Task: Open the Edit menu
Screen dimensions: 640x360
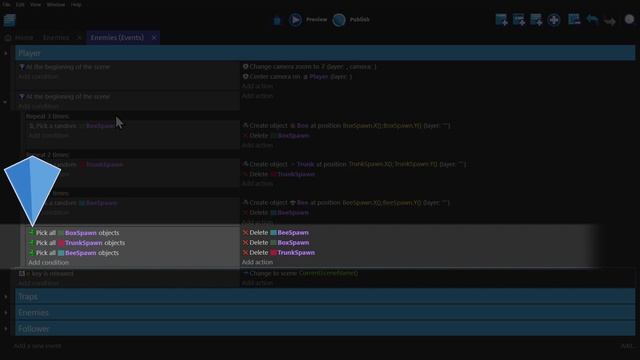Action: tap(20, 4)
